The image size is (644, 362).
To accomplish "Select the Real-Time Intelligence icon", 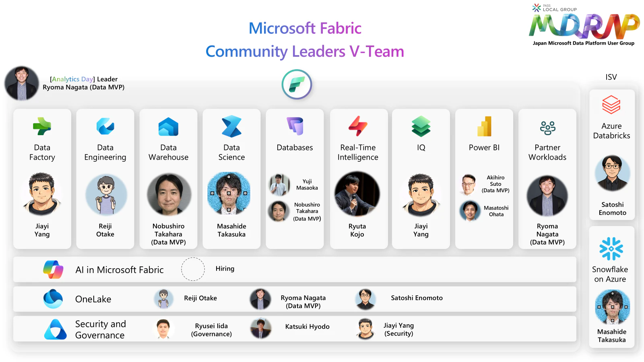I will click(358, 126).
